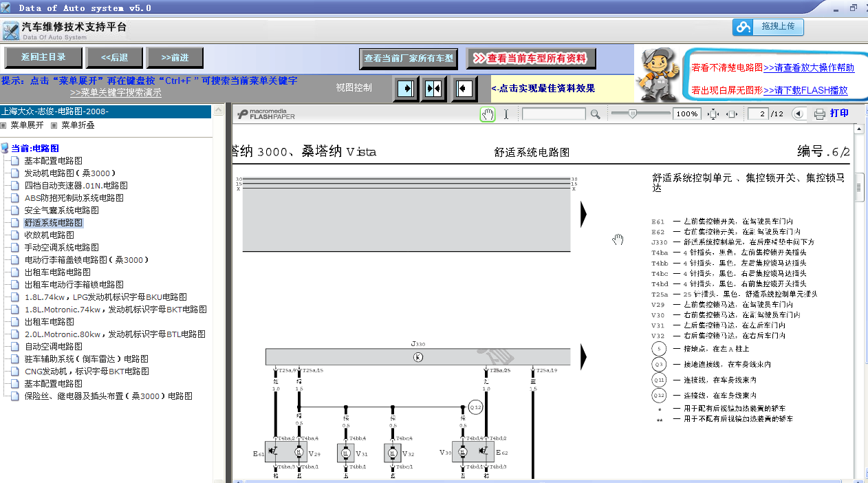Screen dimensions: 868x483
Task: Click the expand view right-arrow icon
Action: [406, 89]
